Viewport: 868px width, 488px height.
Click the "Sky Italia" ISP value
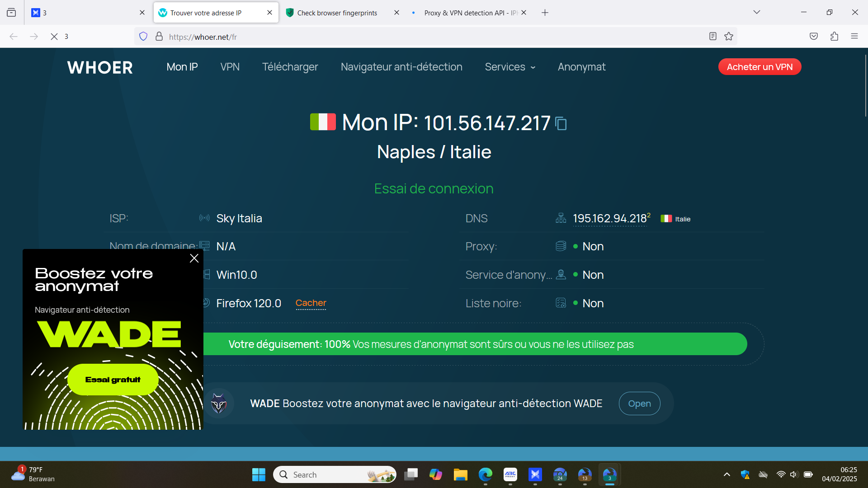pos(239,219)
